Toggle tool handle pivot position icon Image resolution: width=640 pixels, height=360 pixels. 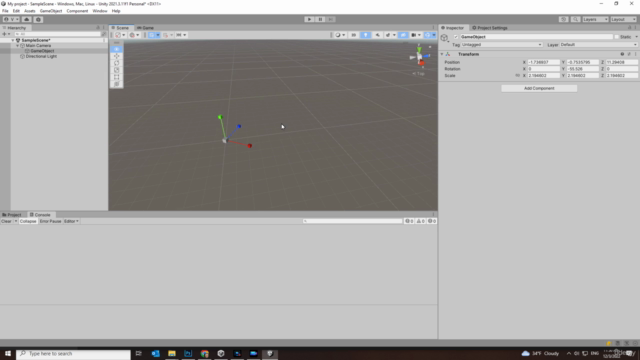[x=120, y=35]
